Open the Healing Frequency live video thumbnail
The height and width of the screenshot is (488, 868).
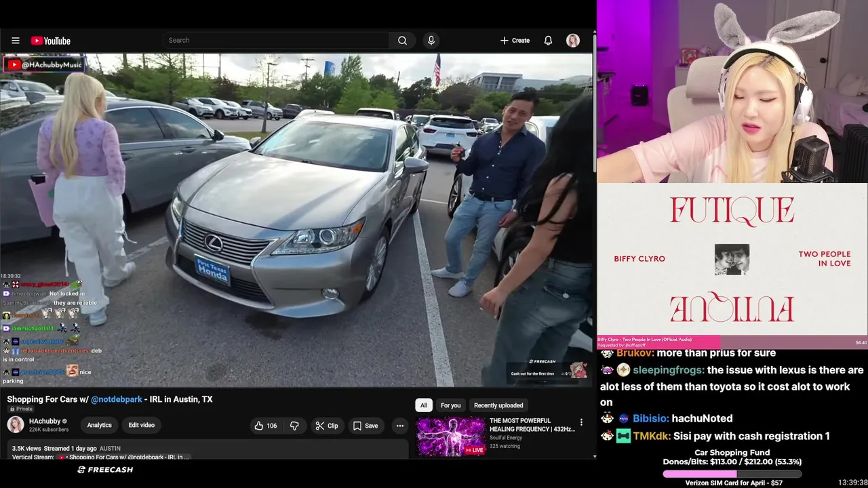[x=450, y=436]
